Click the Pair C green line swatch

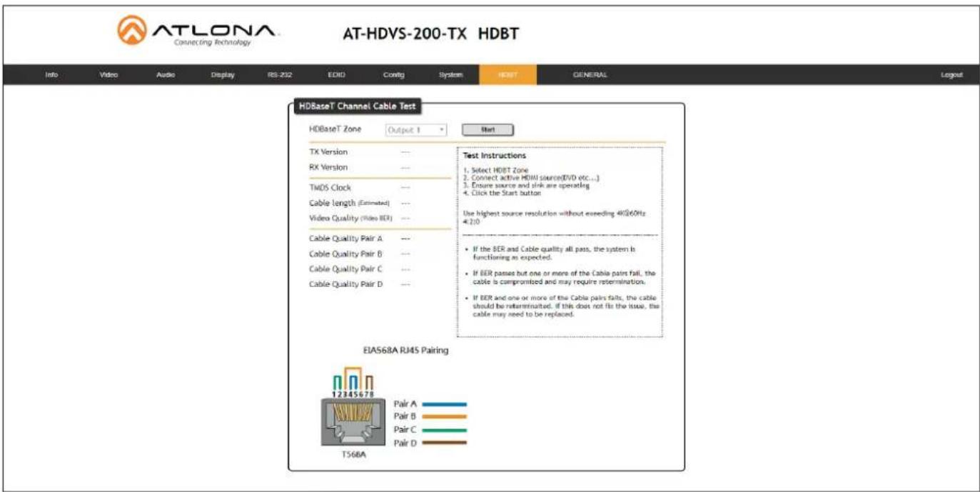pos(444,430)
